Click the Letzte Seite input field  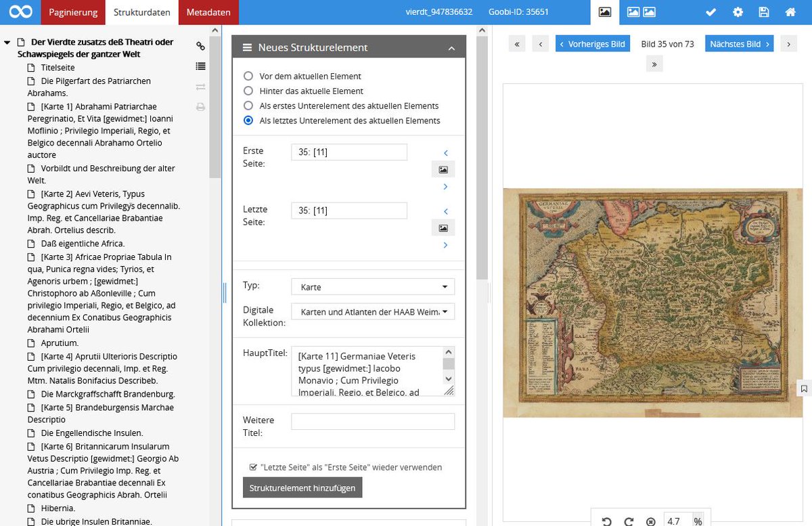(x=349, y=211)
